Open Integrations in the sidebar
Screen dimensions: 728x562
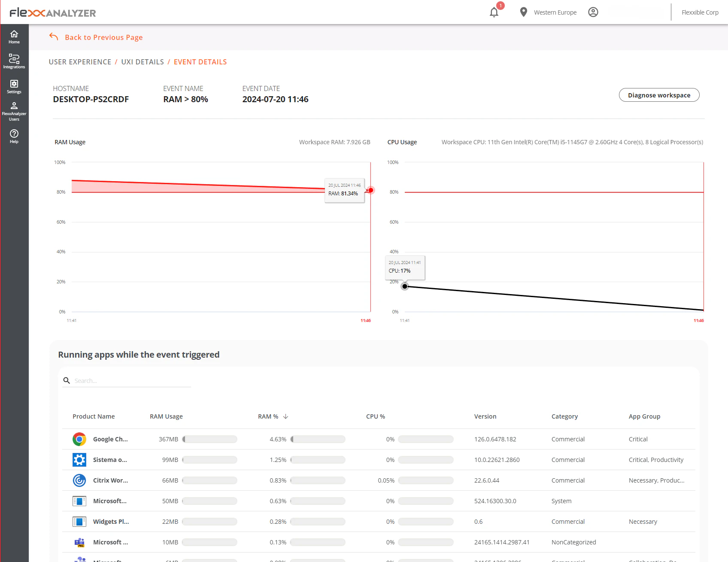click(14, 61)
